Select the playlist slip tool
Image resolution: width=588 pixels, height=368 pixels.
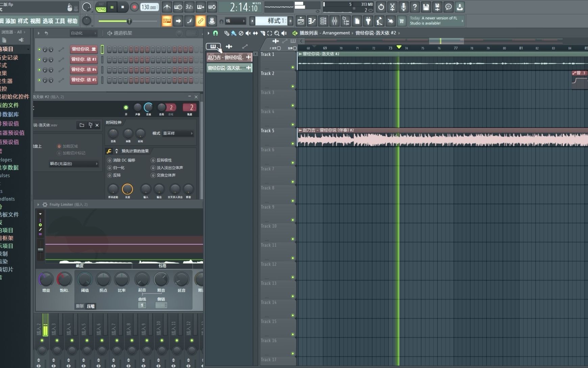[x=255, y=33]
